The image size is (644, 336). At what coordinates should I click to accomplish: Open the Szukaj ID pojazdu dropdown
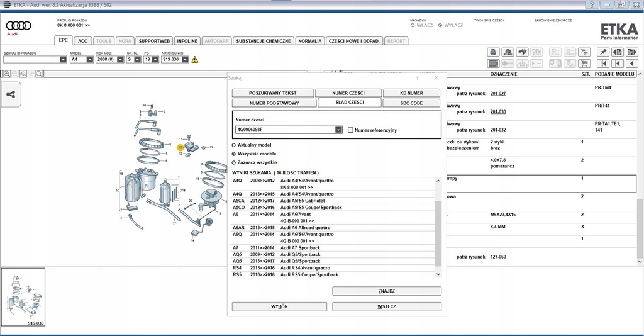[x=64, y=60]
